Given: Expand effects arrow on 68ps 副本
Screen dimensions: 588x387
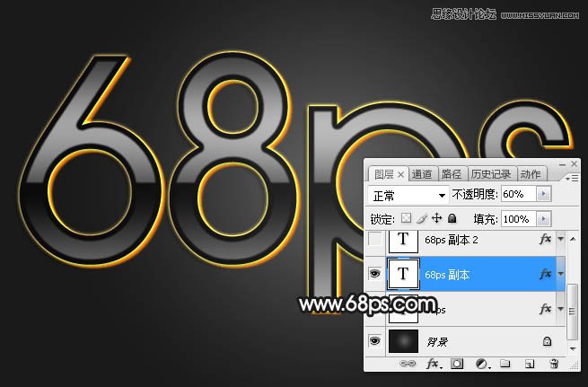Looking at the screenshot, I should coord(561,274).
